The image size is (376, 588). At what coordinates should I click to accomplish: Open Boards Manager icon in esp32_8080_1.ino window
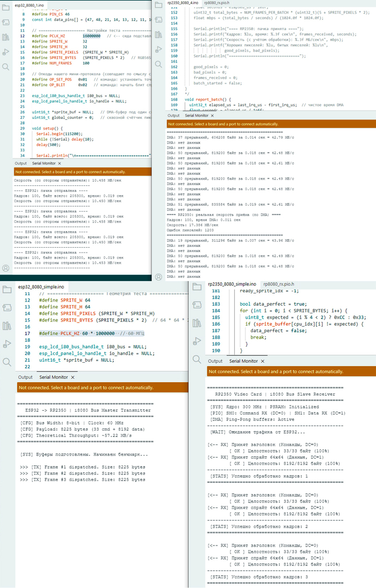[x=5, y=23]
